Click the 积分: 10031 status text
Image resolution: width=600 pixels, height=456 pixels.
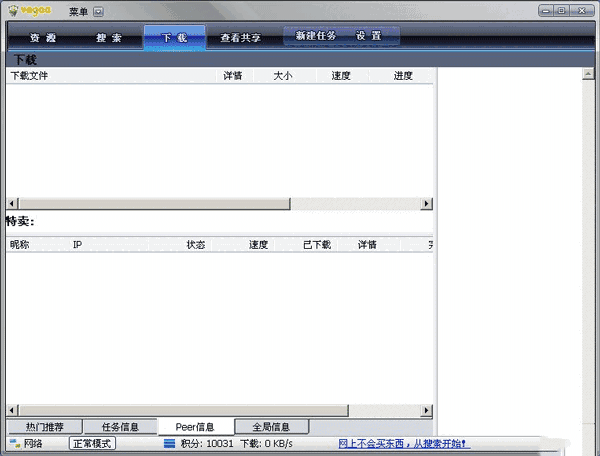click(207, 444)
